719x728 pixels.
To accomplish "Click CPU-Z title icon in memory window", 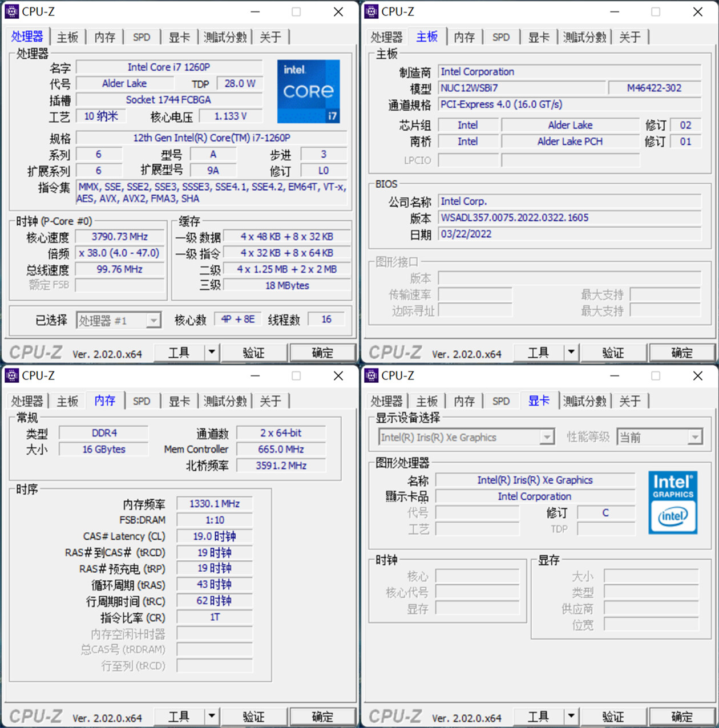I will tap(11, 375).
